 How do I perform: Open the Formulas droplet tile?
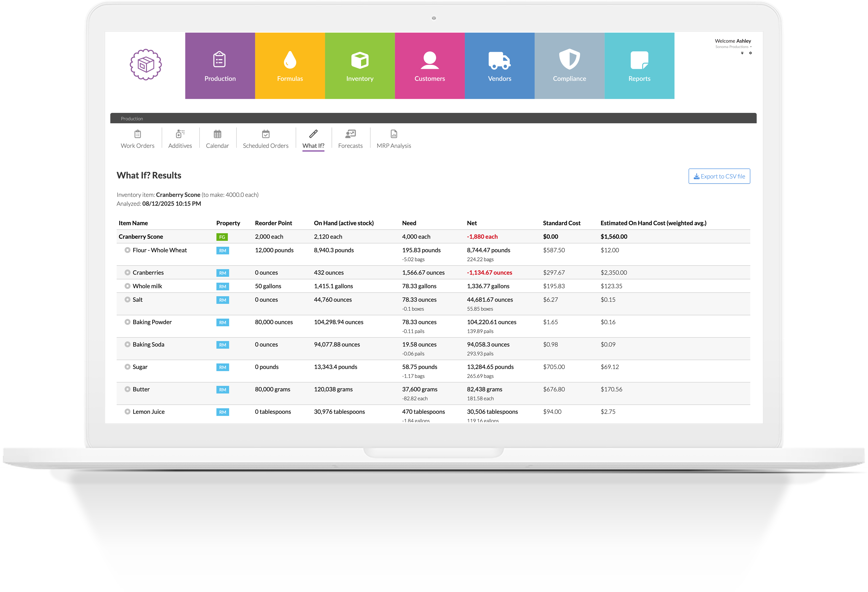(290, 66)
